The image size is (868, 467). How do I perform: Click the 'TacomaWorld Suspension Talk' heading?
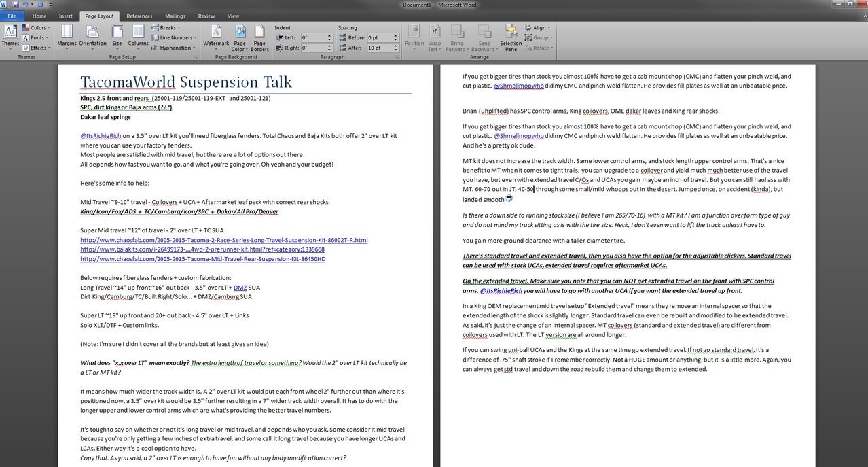[186, 82]
